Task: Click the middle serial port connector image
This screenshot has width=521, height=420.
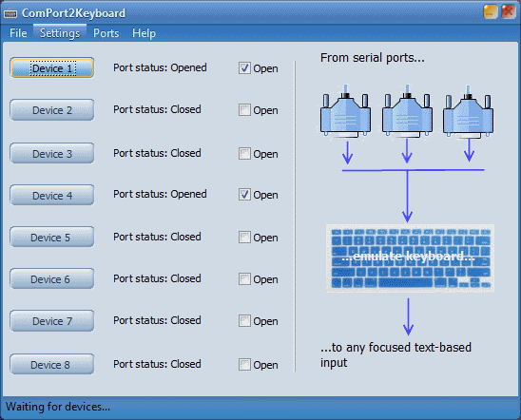Action: [407, 111]
